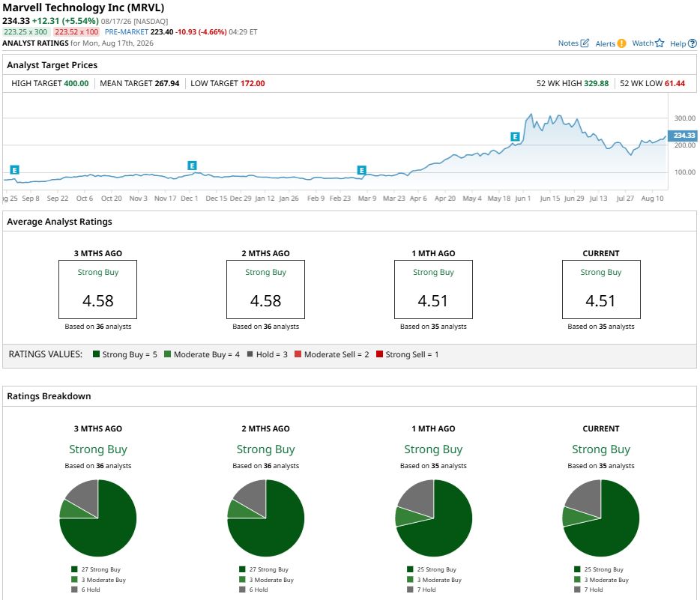Click the MEAN TARGET 267.94 value
This screenshot has width=700, height=600.
(167, 83)
